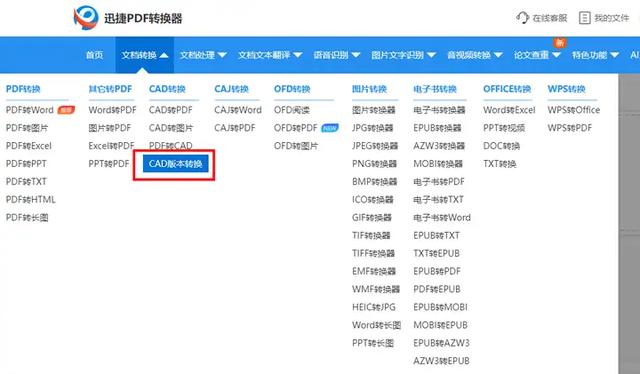Open PDF转图片 converter
Viewport: 640px width, 374px height.
coord(27,128)
